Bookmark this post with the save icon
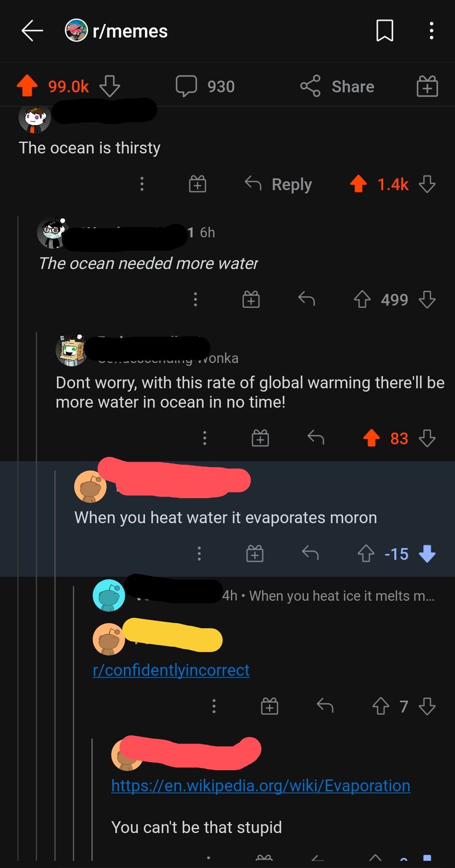This screenshot has height=868, width=455. point(384,31)
